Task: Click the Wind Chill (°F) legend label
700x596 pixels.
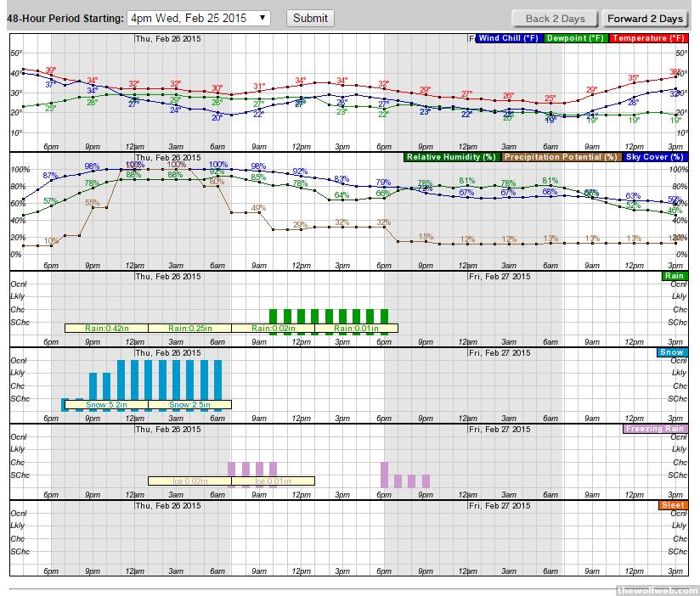Action: pos(507,38)
